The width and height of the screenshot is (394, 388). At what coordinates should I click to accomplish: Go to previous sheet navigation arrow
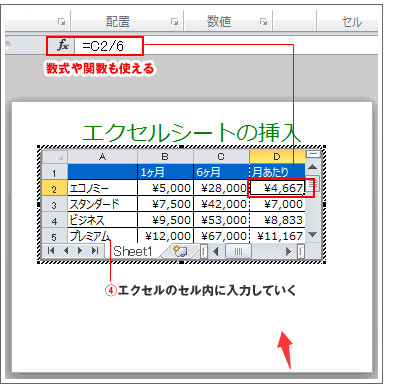tap(66, 250)
